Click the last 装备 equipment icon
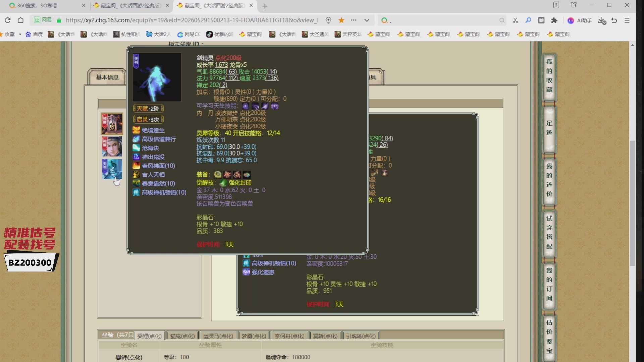The image size is (644, 362). click(247, 174)
